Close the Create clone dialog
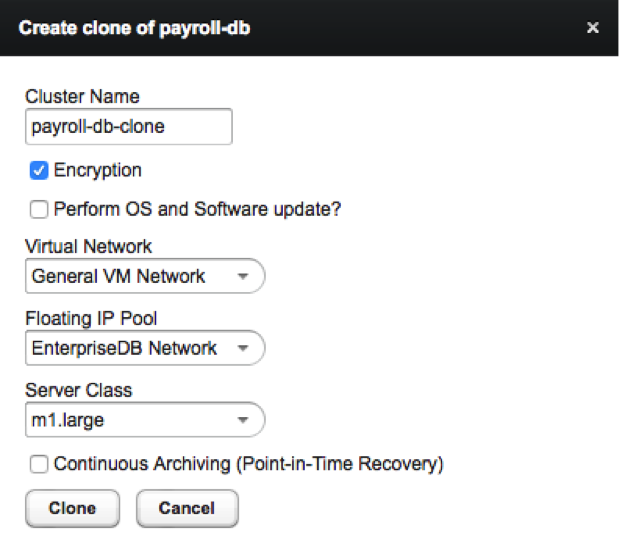 pos(592,28)
